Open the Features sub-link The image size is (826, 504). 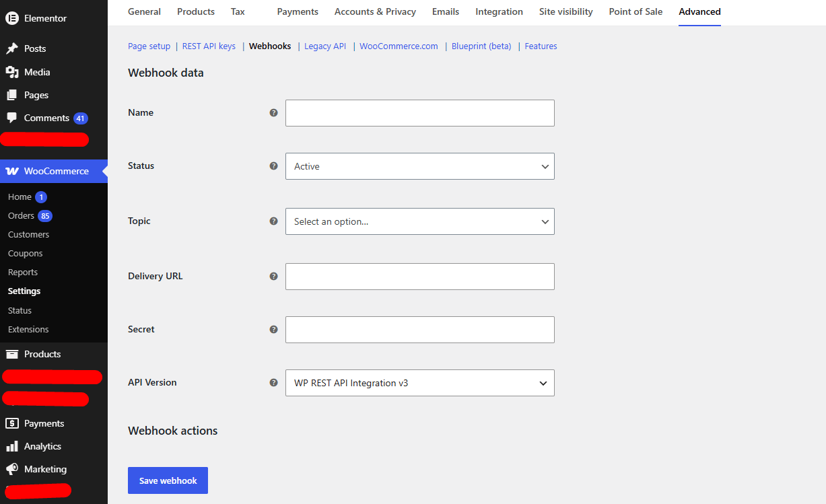(x=541, y=46)
